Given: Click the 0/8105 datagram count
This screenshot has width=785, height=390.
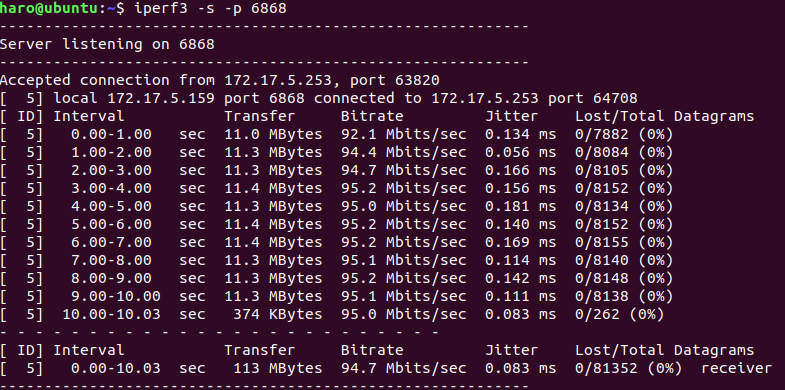Looking at the screenshot, I should tap(601, 171).
